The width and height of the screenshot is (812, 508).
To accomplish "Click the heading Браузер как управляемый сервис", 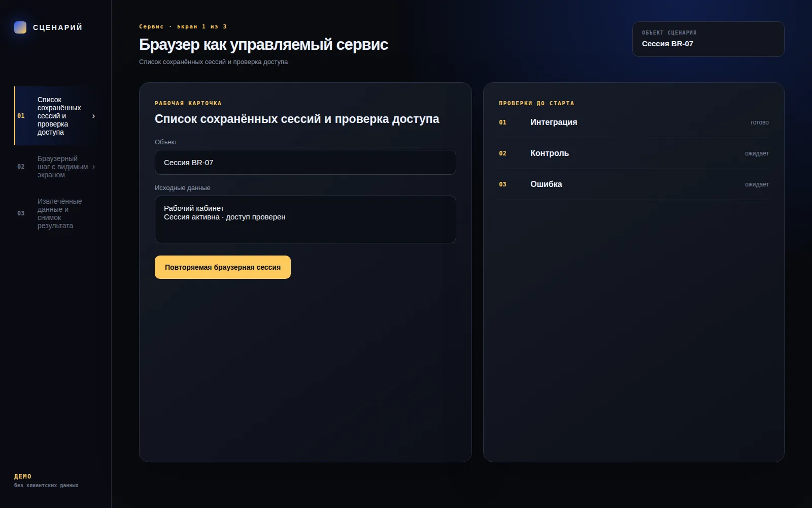I will tap(263, 45).
